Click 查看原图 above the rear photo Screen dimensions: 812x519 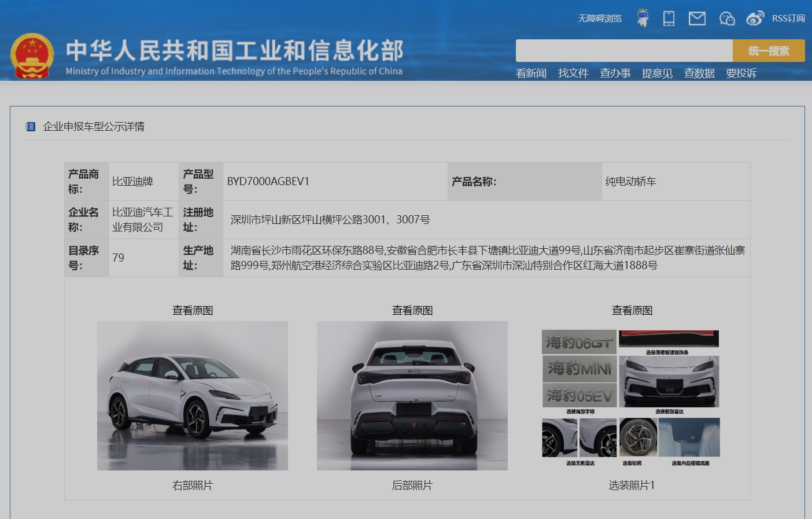click(412, 311)
